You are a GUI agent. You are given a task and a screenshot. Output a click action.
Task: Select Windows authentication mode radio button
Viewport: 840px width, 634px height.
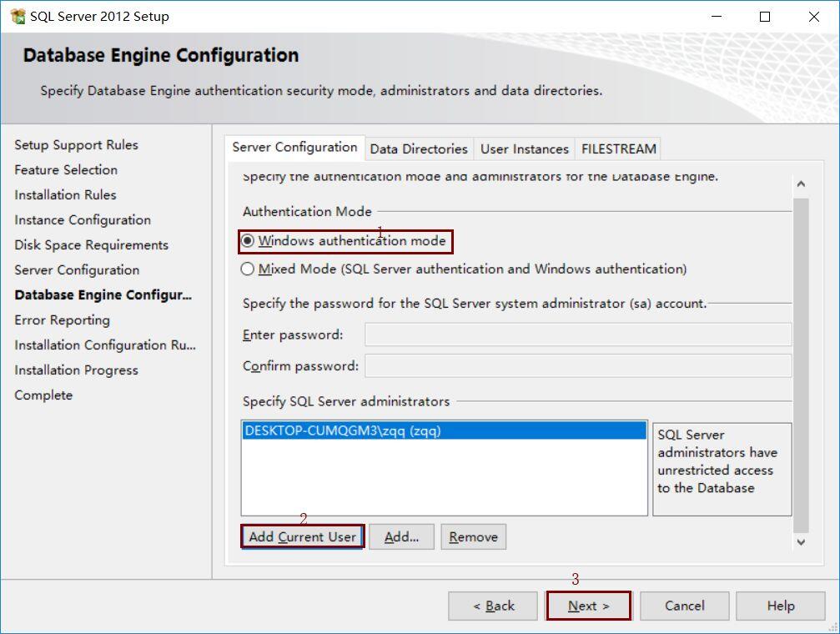tap(248, 242)
